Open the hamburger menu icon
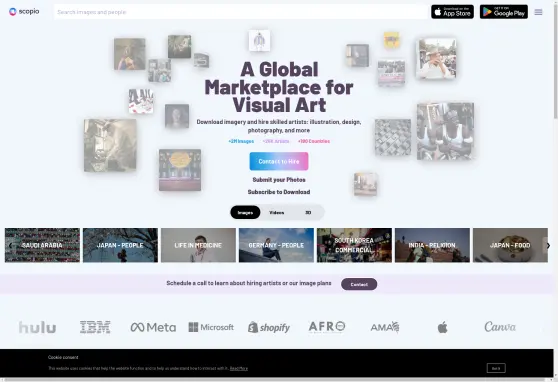 [x=538, y=12]
